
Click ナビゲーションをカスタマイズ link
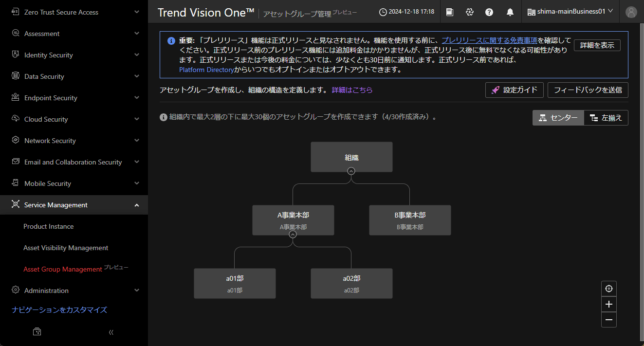59,310
